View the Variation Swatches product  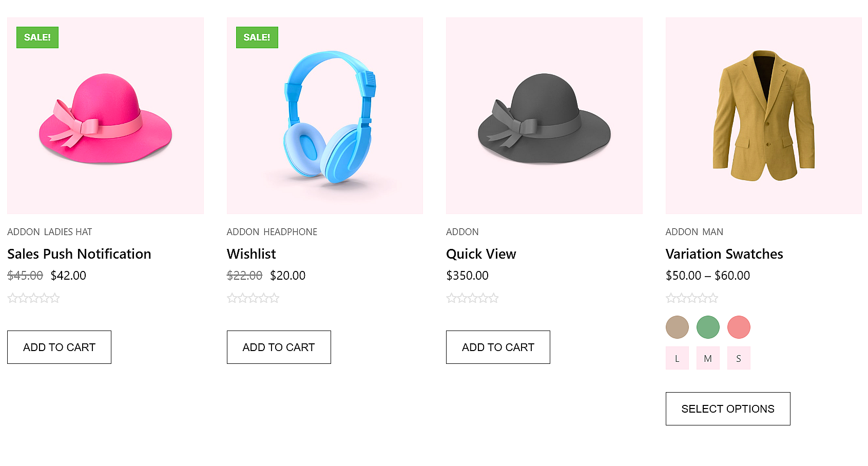(724, 254)
